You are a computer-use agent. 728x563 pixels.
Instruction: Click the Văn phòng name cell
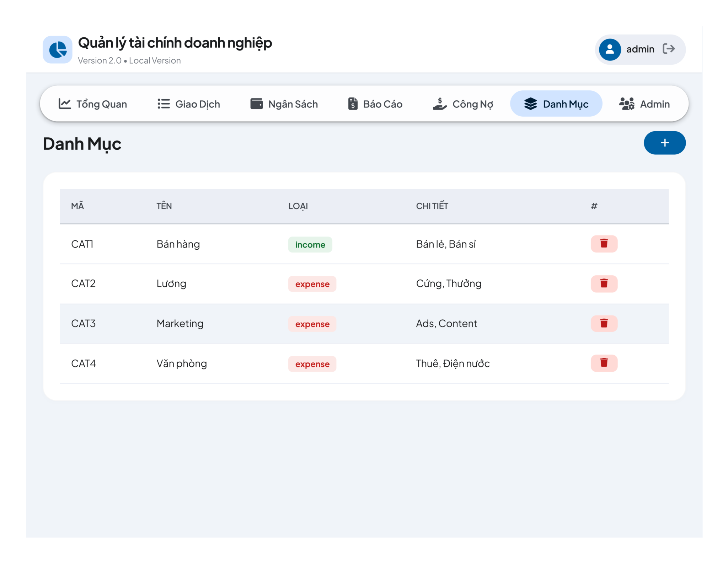[x=182, y=363]
